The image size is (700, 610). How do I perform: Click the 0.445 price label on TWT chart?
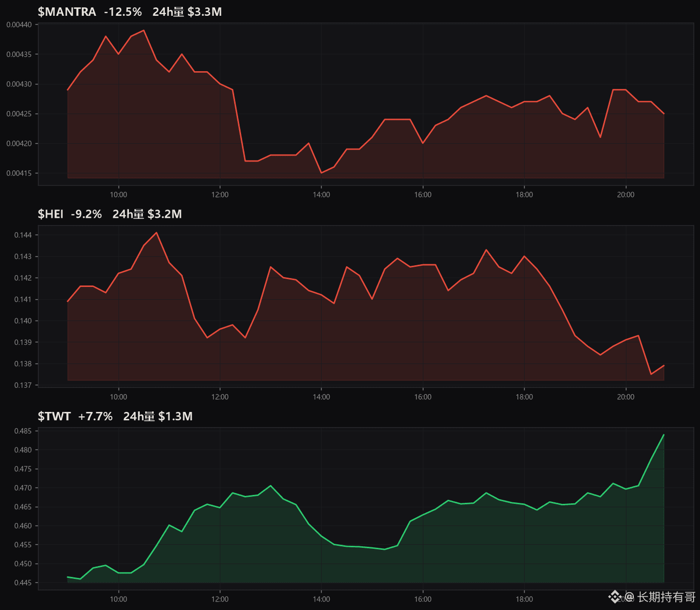(x=23, y=583)
